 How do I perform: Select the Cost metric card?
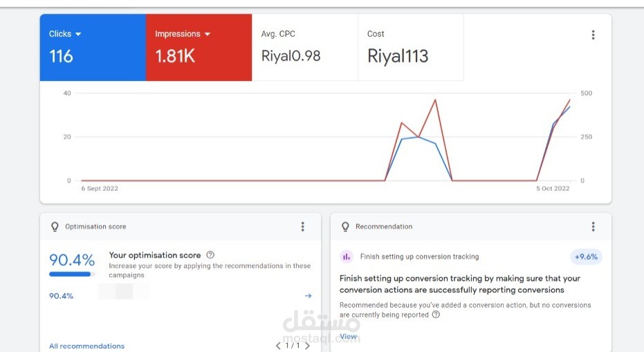411,48
